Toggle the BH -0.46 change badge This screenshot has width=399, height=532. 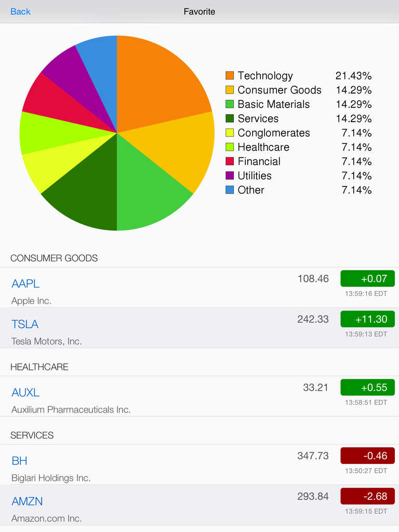point(367,456)
